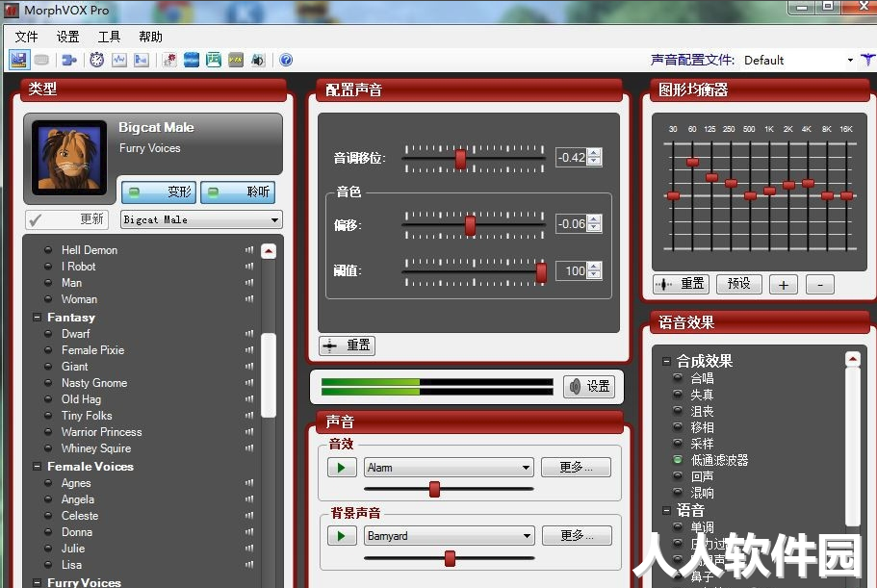Screen dimensions: 877x588
Task: Increase the pitch shift value stepper
Action: coord(595,153)
